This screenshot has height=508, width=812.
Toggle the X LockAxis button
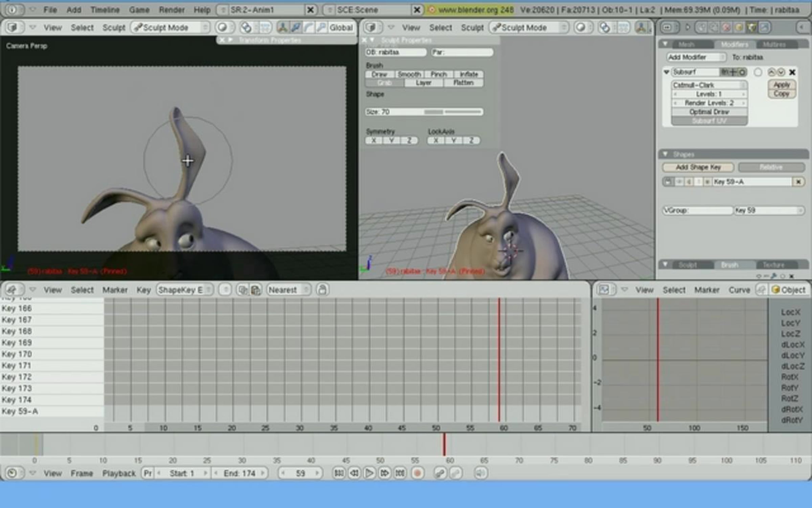pos(436,141)
